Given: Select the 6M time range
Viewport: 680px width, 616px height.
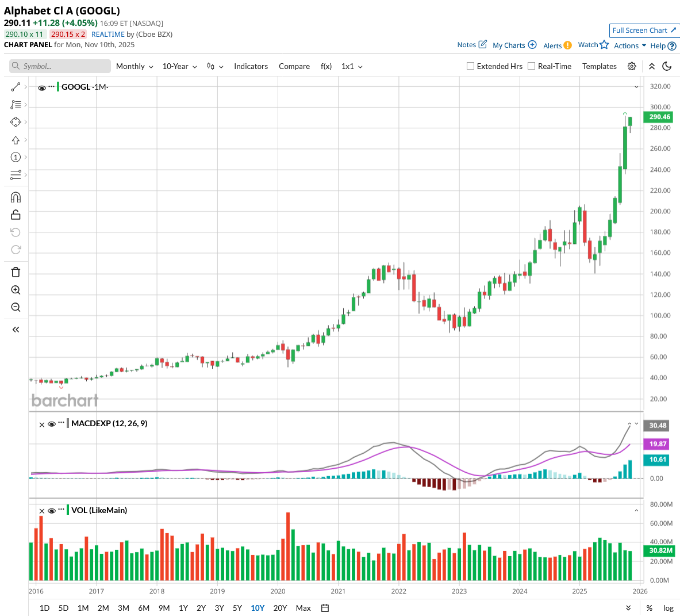Looking at the screenshot, I should (144, 608).
